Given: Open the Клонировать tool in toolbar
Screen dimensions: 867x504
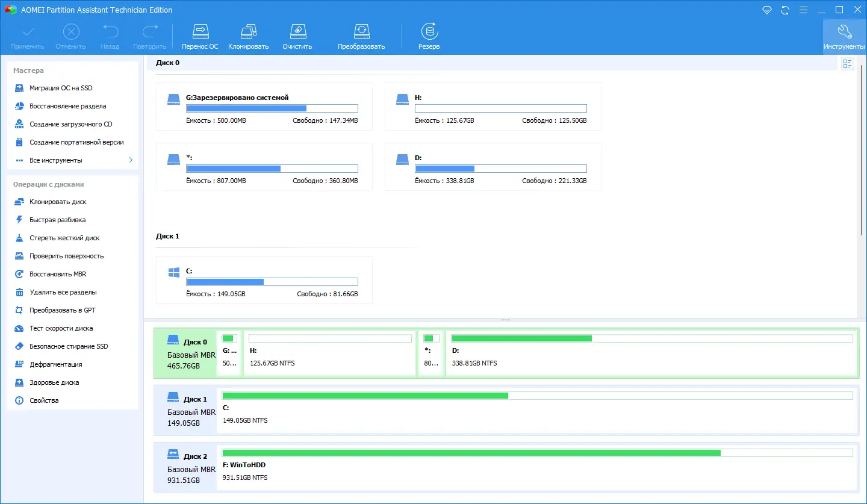Looking at the screenshot, I should [x=248, y=37].
